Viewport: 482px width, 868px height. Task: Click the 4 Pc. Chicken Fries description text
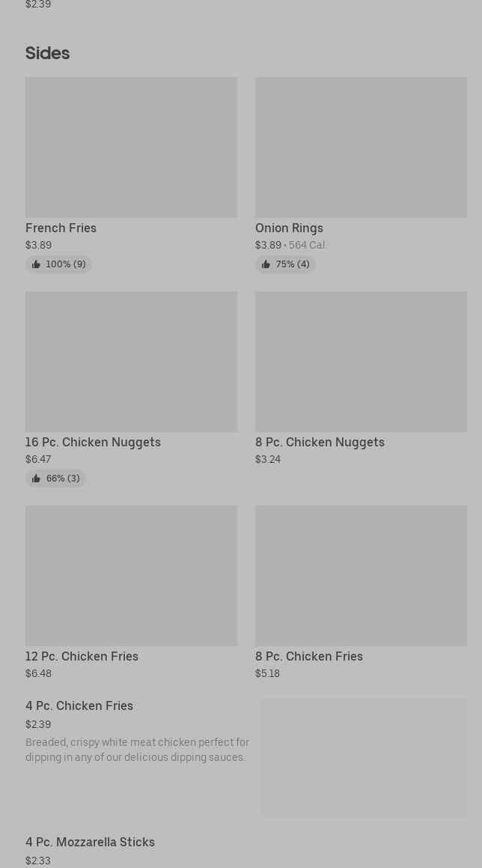pos(137,750)
